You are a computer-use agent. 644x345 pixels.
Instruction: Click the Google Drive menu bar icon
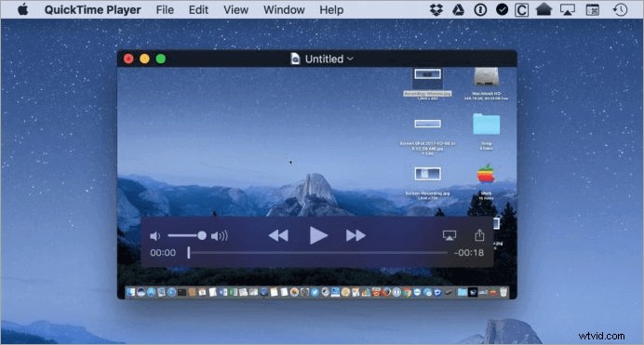coord(459,9)
